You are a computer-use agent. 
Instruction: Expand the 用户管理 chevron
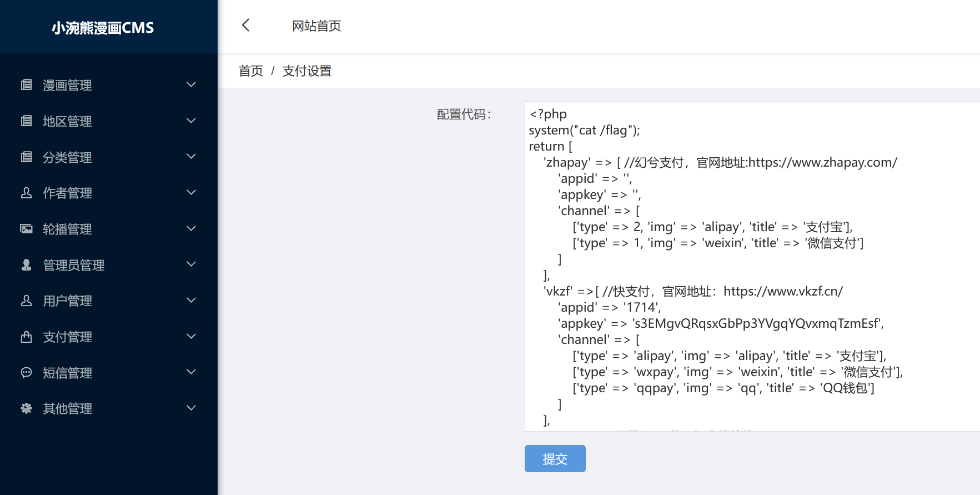pyautogui.click(x=191, y=300)
